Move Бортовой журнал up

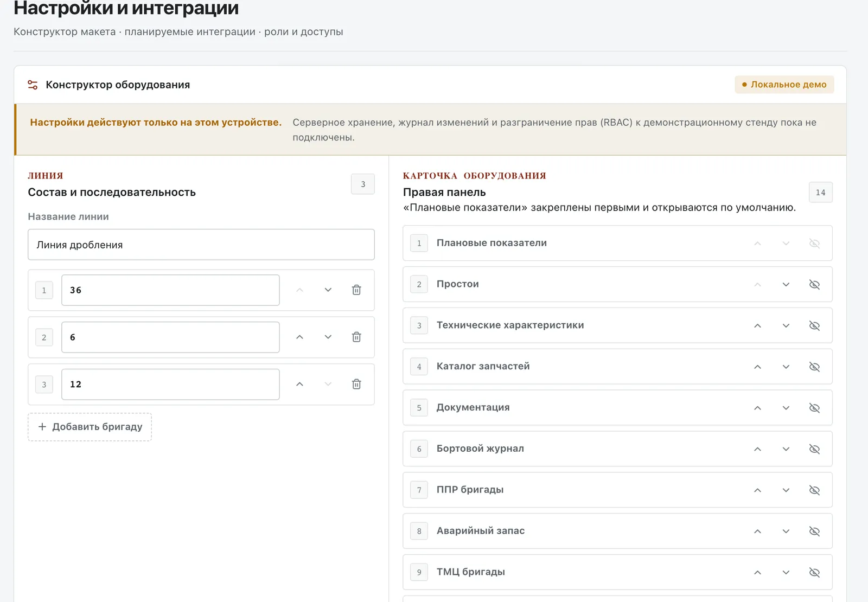(758, 450)
